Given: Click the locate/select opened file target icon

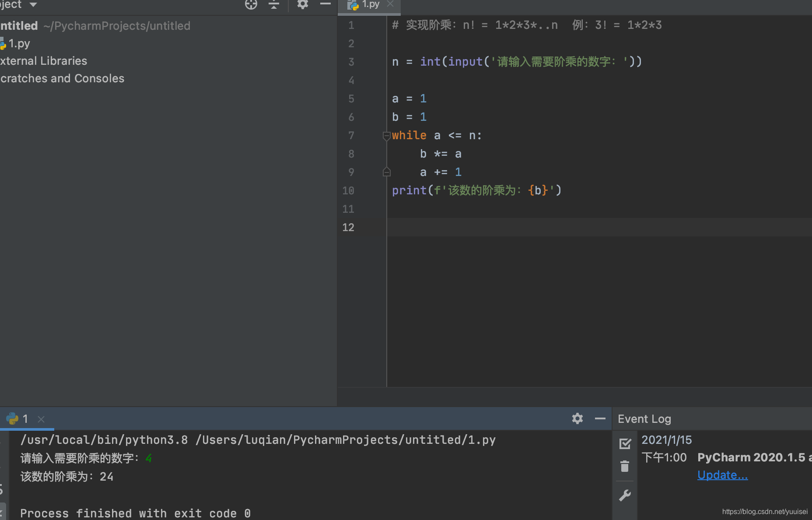Looking at the screenshot, I should point(251,4).
